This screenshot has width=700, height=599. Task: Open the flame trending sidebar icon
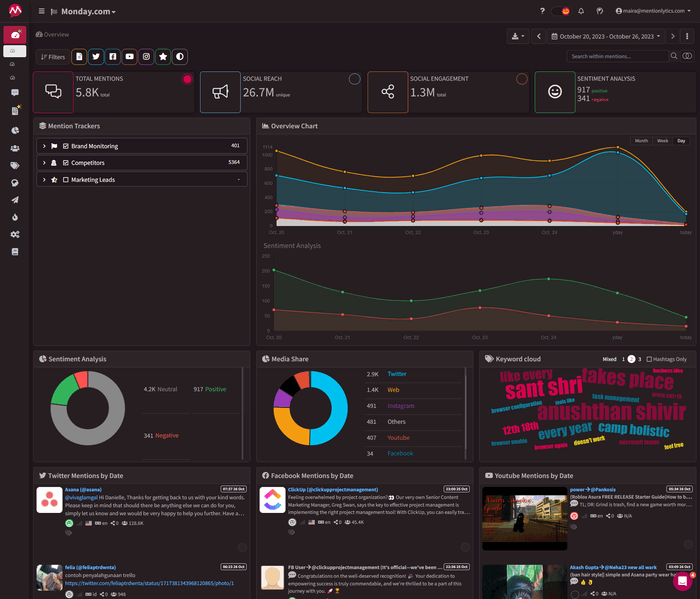click(x=15, y=217)
